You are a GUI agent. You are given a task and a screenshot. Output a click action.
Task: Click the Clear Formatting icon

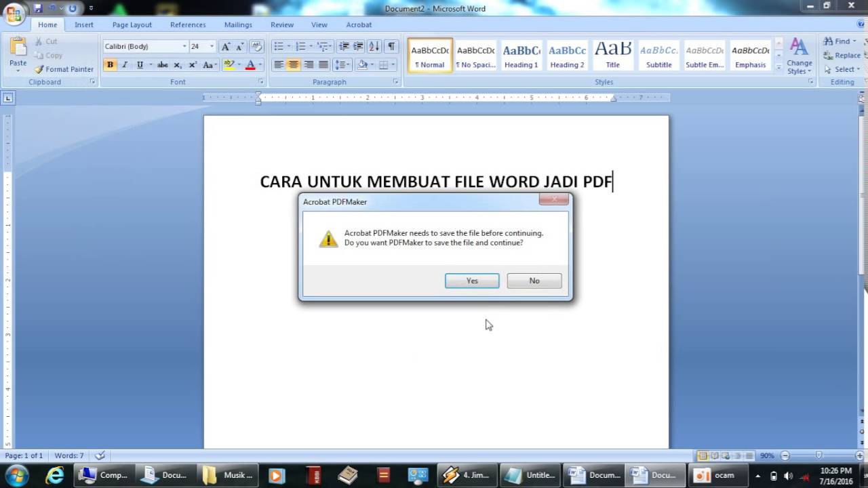point(257,46)
